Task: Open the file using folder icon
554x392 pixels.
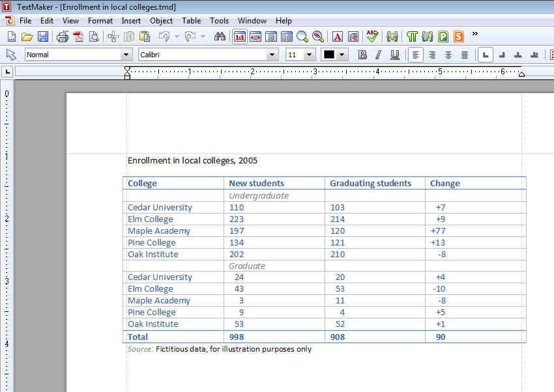Action: tap(27, 36)
